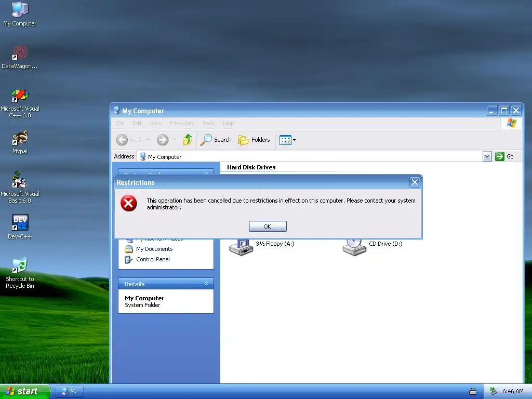Click System Folder text in Details

(x=142, y=305)
